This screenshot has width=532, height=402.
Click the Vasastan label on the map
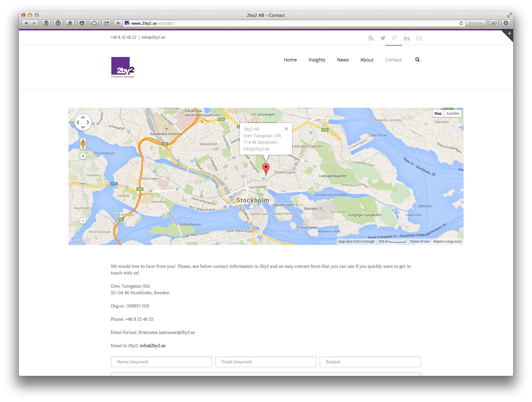[x=209, y=144]
